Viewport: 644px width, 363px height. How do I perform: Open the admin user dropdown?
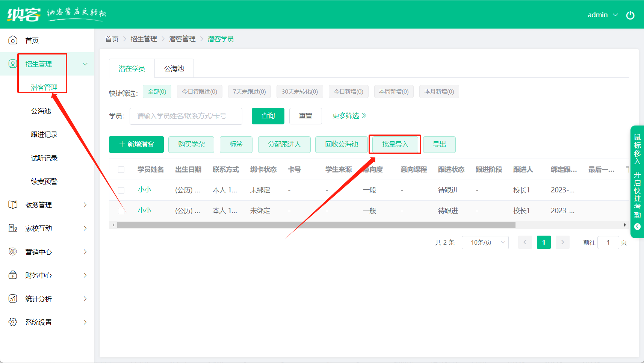tap(602, 15)
